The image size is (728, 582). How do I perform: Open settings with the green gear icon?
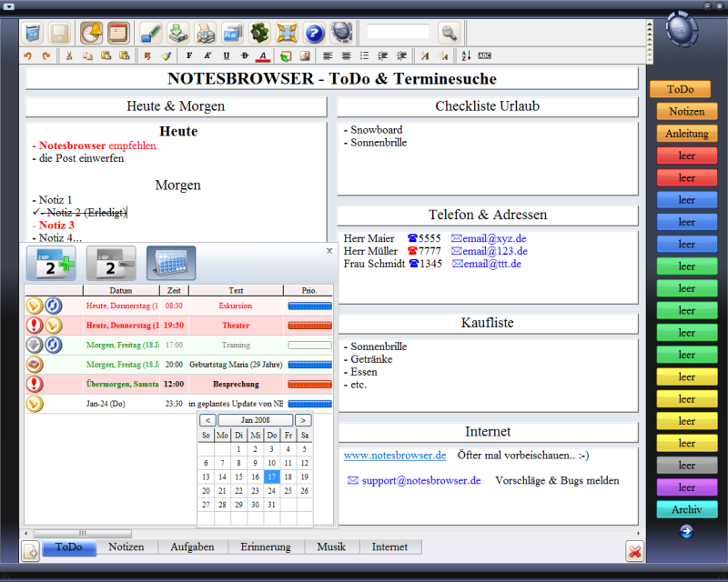point(260,34)
